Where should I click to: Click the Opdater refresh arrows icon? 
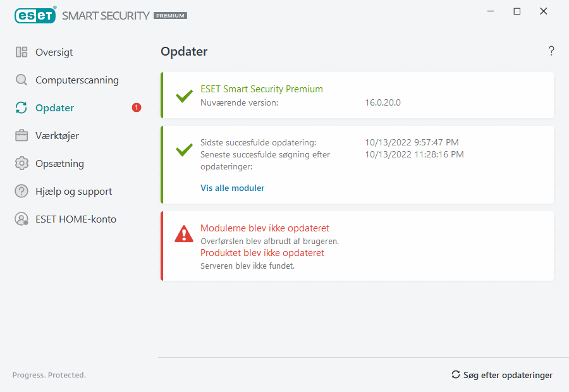21,108
